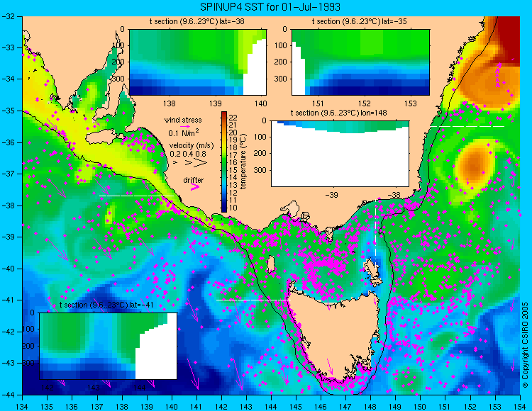Click the 154 label on the main longitude axis

520,407
